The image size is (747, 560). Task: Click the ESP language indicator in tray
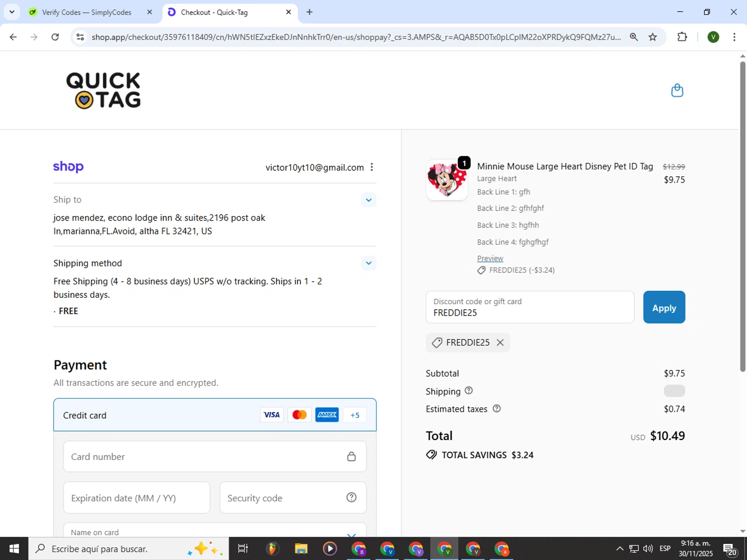[665, 549]
